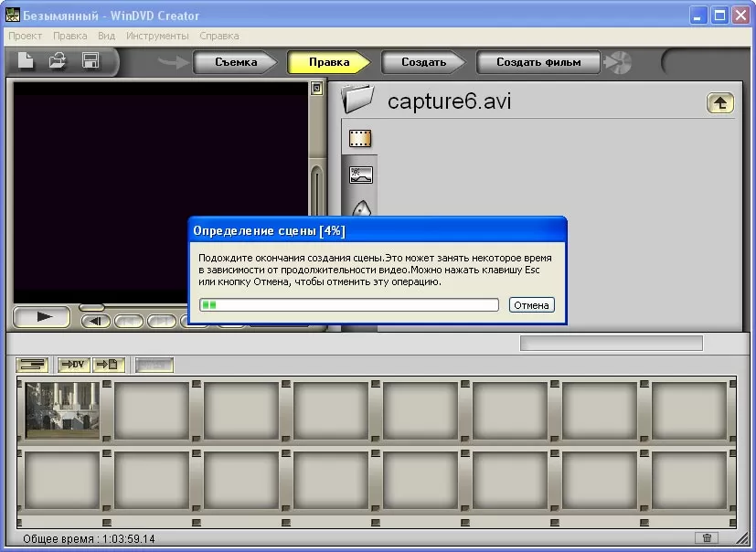This screenshot has width=756, height=552.
Task: Open the Инструменты menu
Action: (x=157, y=36)
